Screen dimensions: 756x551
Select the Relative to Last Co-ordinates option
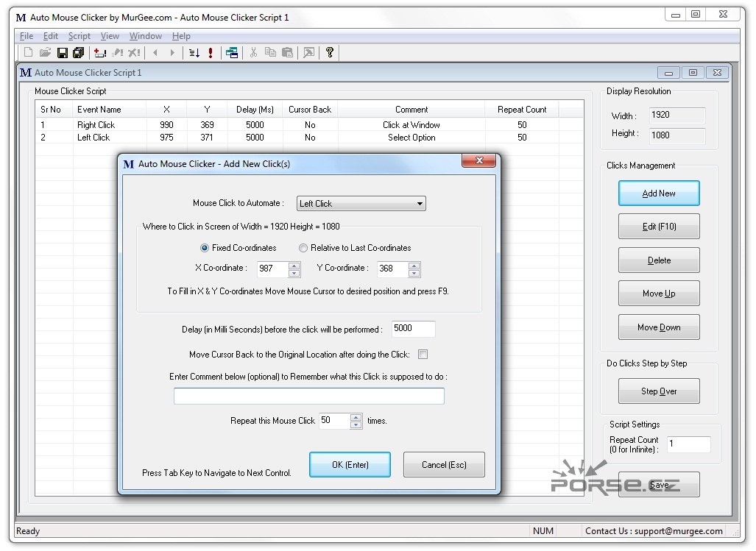[x=303, y=248]
